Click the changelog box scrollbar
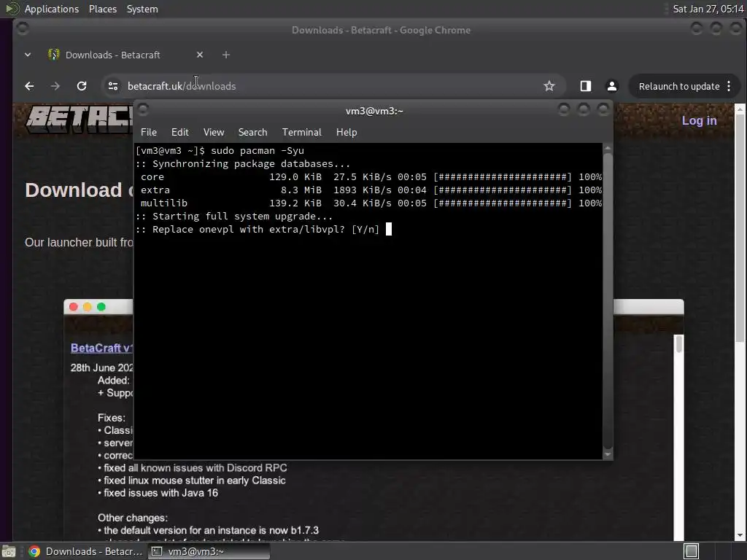Viewport: 747px width, 560px height. [x=679, y=344]
